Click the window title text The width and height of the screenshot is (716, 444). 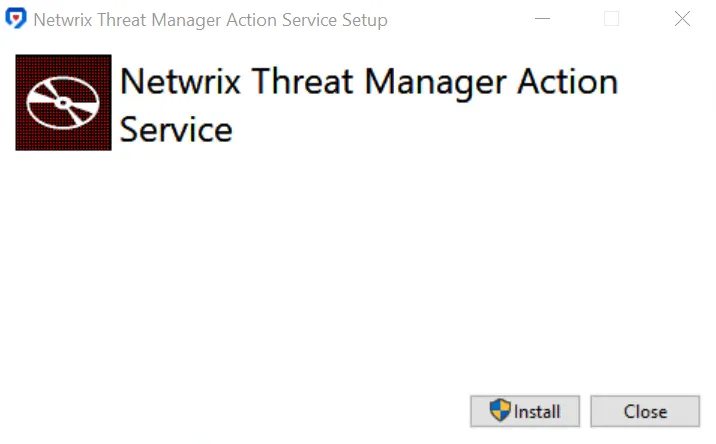tap(211, 20)
